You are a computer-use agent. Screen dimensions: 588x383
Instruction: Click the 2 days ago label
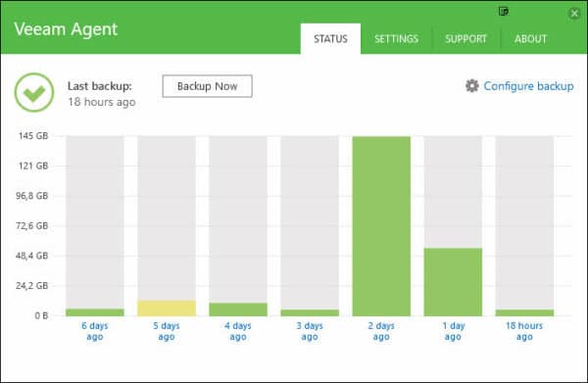point(381,331)
